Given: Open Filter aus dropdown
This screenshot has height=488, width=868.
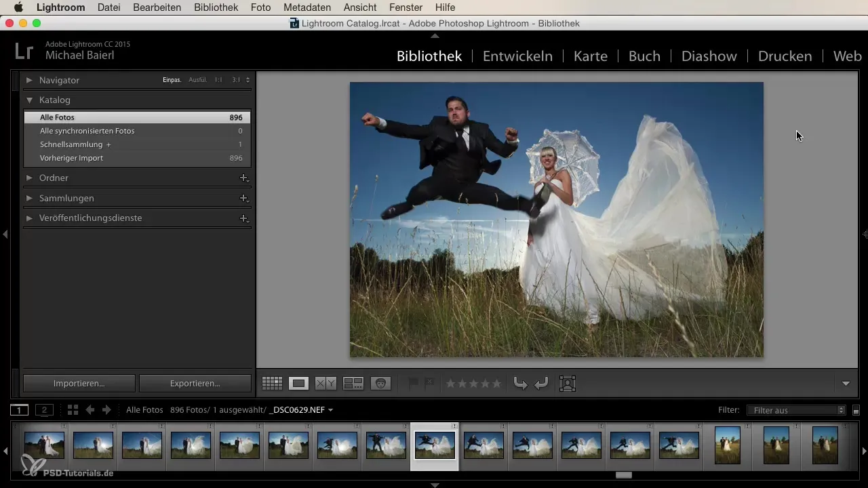Looking at the screenshot, I should point(795,410).
